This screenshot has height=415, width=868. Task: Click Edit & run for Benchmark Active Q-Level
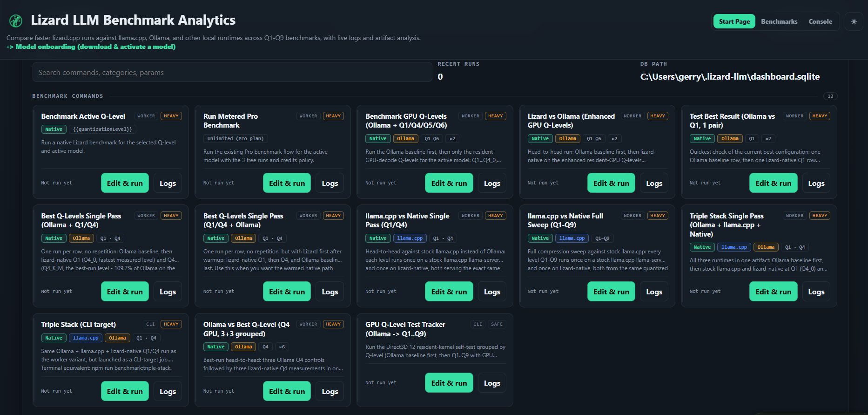point(125,183)
